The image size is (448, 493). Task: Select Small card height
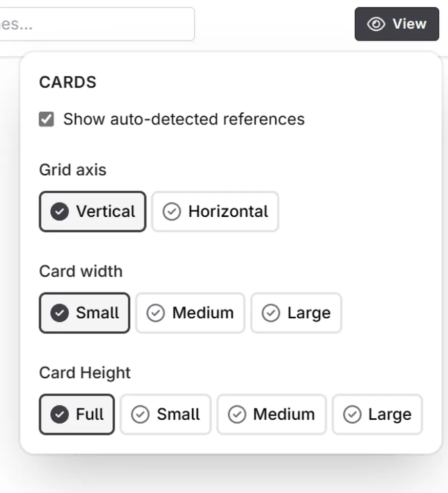pos(165,414)
